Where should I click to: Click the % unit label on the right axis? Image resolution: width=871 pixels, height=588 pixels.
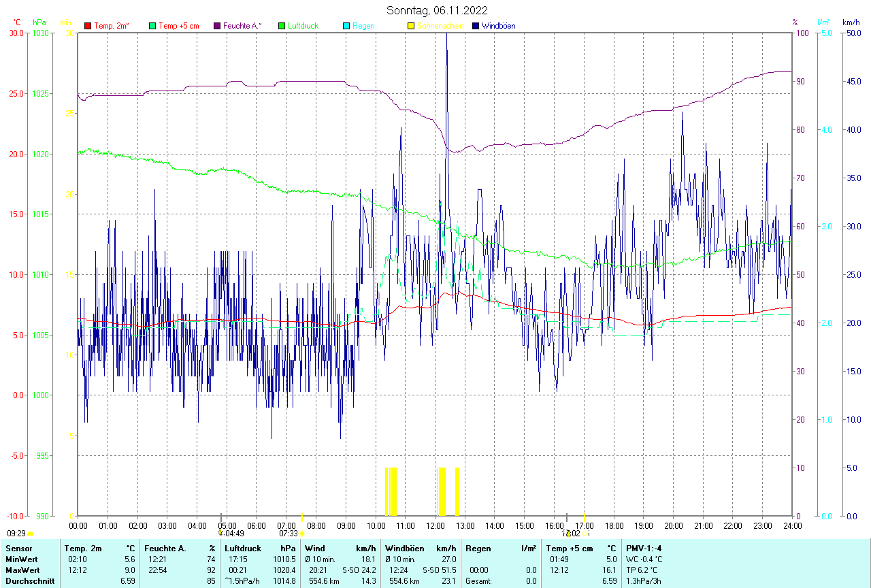coord(795,22)
